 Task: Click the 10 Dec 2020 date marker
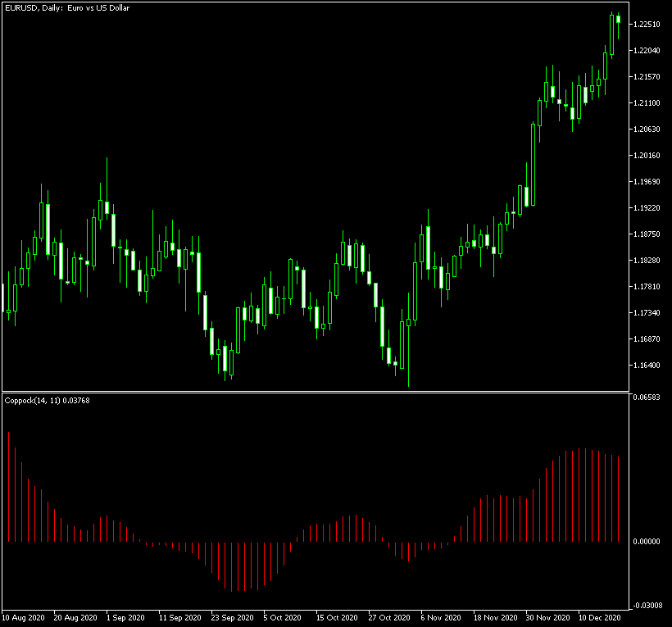click(598, 617)
